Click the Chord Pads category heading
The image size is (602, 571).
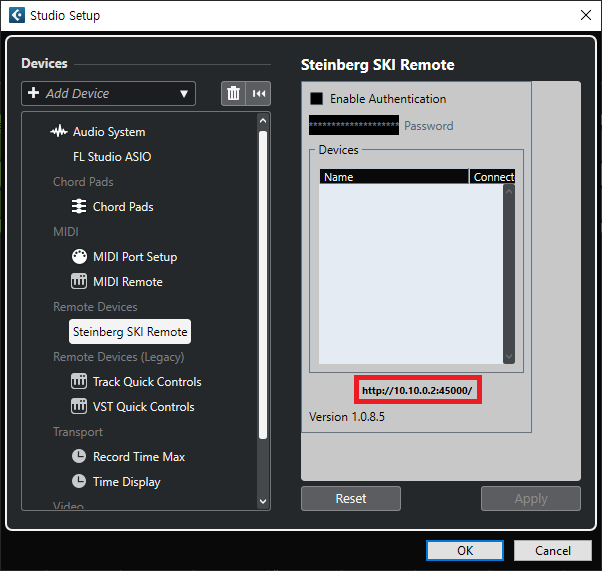click(x=83, y=182)
